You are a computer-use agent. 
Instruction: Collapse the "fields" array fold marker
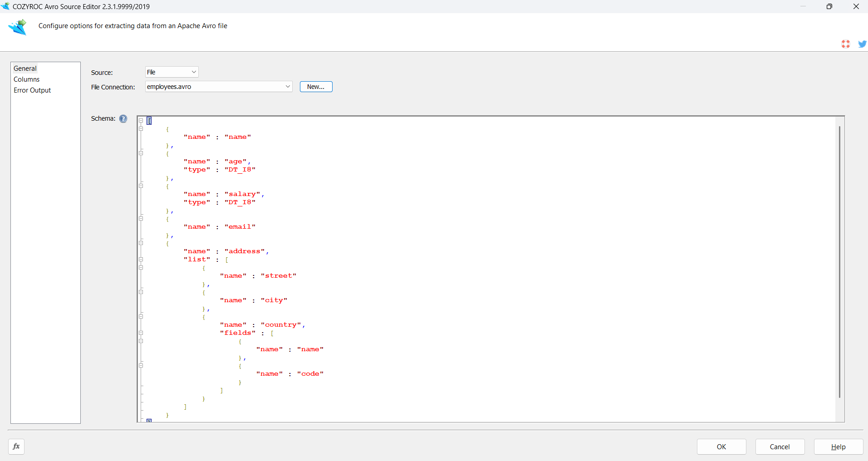141,333
